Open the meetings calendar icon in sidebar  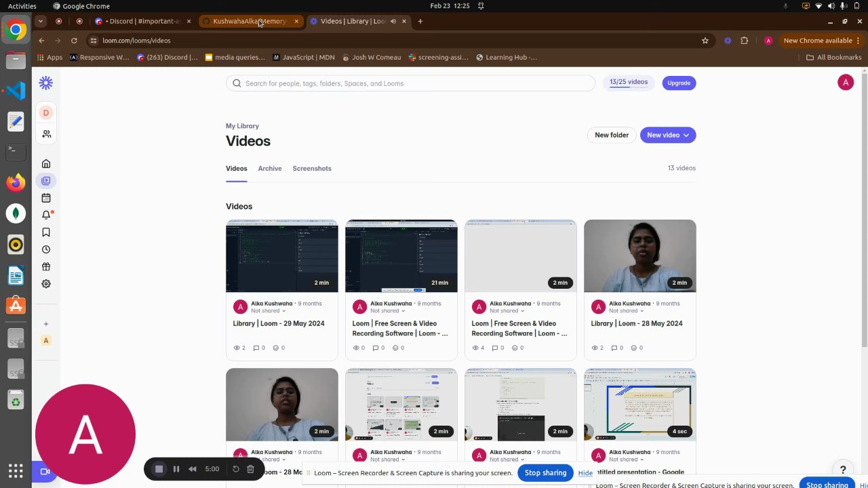pyautogui.click(x=46, y=198)
